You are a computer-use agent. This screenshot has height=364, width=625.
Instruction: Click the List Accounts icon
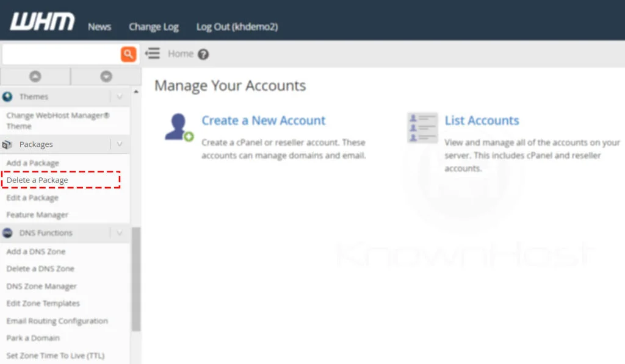coord(422,127)
